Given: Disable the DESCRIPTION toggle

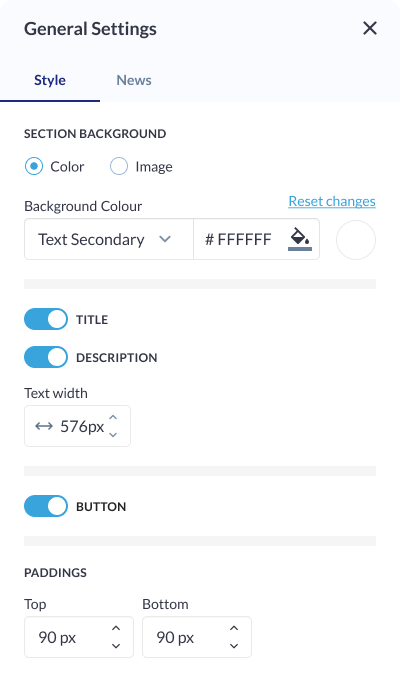Looking at the screenshot, I should (46, 357).
